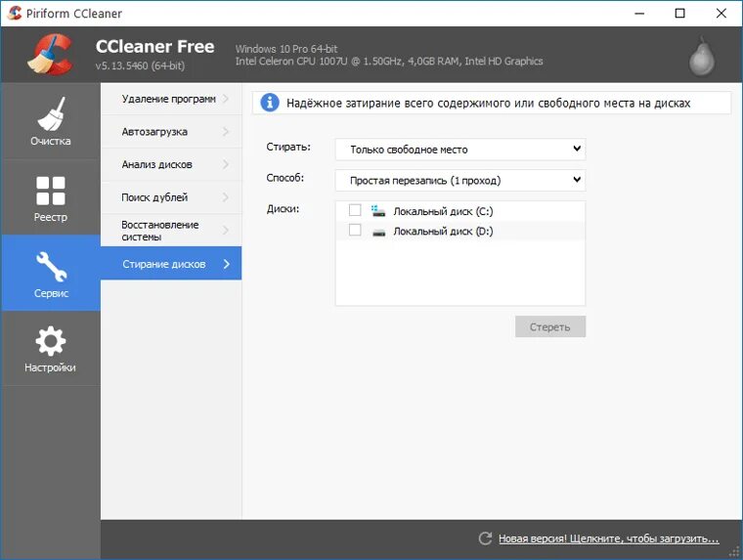Select Стирание дисков menu item

coord(171,263)
